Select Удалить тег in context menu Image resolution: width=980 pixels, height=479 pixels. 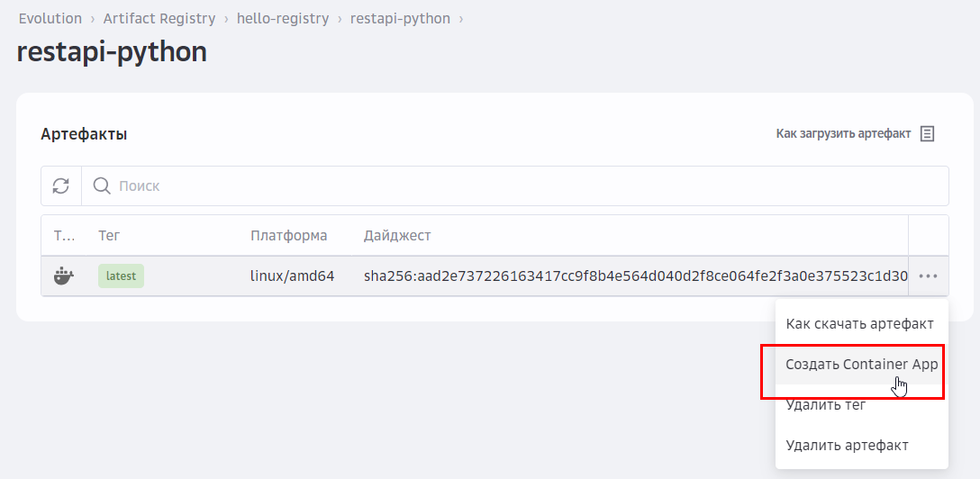click(x=826, y=405)
